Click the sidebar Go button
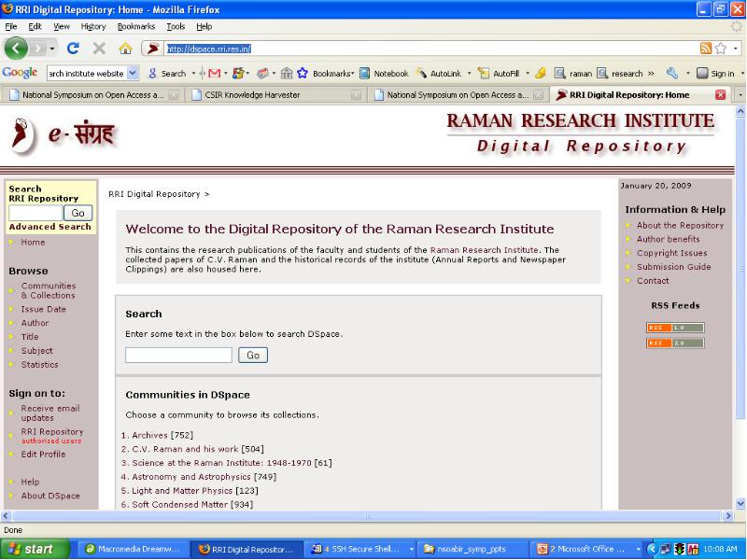This screenshot has width=747, height=560. [78, 213]
